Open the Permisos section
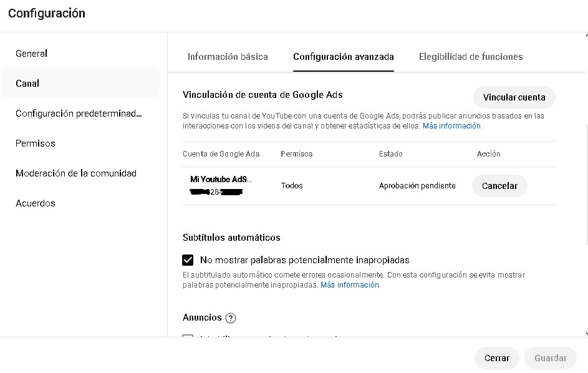 (x=36, y=143)
